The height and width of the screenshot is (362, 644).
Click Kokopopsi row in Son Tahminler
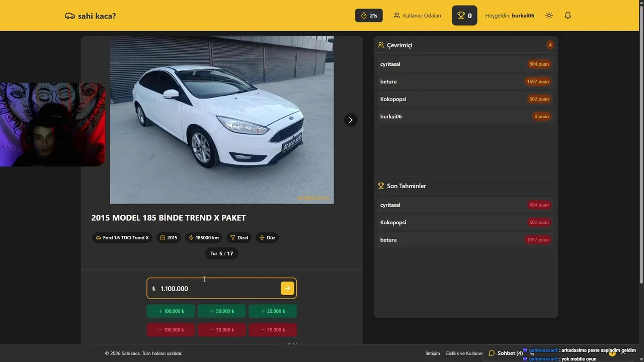tap(465, 222)
